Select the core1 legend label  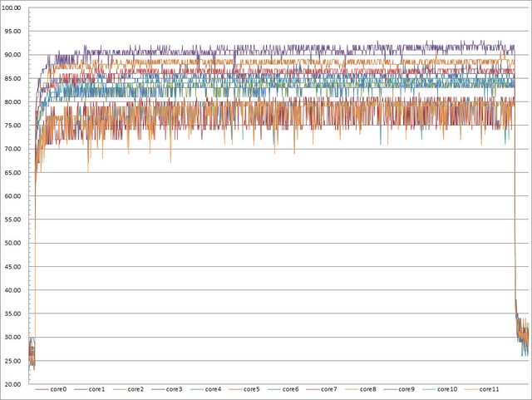(x=96, y=389)
